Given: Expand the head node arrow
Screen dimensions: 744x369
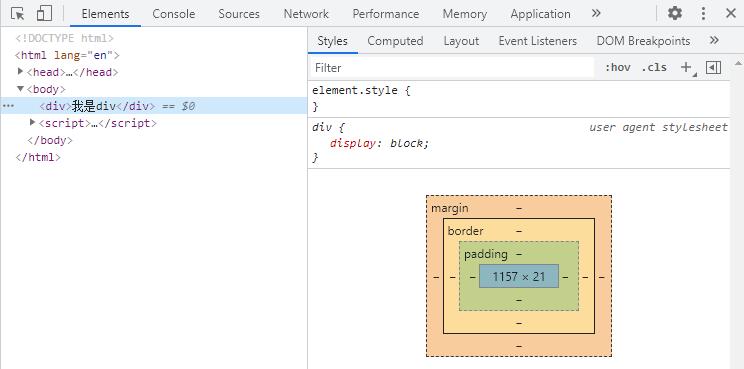Looking at the screenshot, I should pos(20,72).
